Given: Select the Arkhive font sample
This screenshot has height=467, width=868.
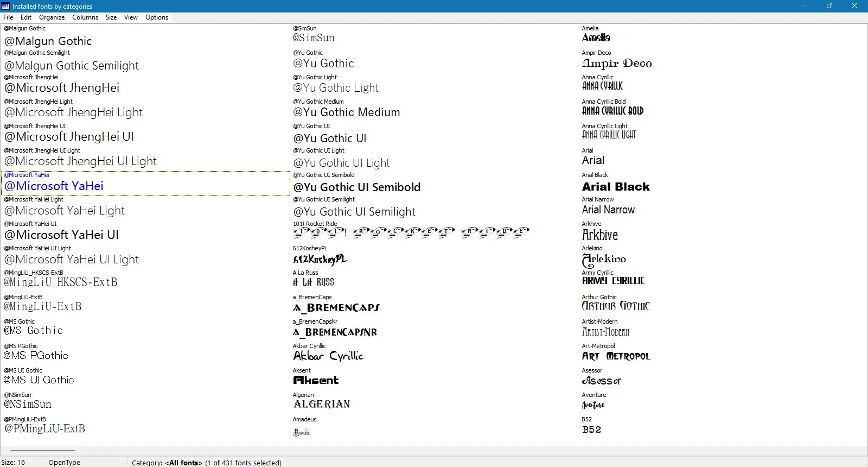Looking at the screenshot, I should pyautogui.click(x=600, y=235).
